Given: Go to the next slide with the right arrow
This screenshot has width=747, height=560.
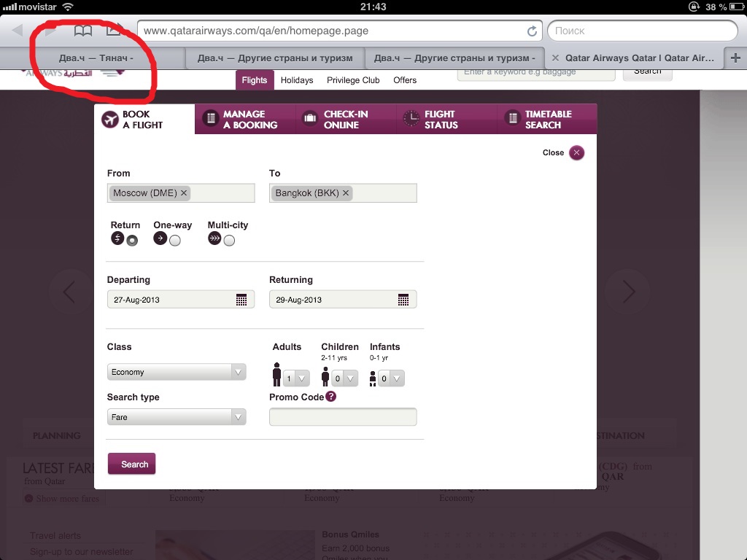Looking at the screenshot, I should coord(628,292).
